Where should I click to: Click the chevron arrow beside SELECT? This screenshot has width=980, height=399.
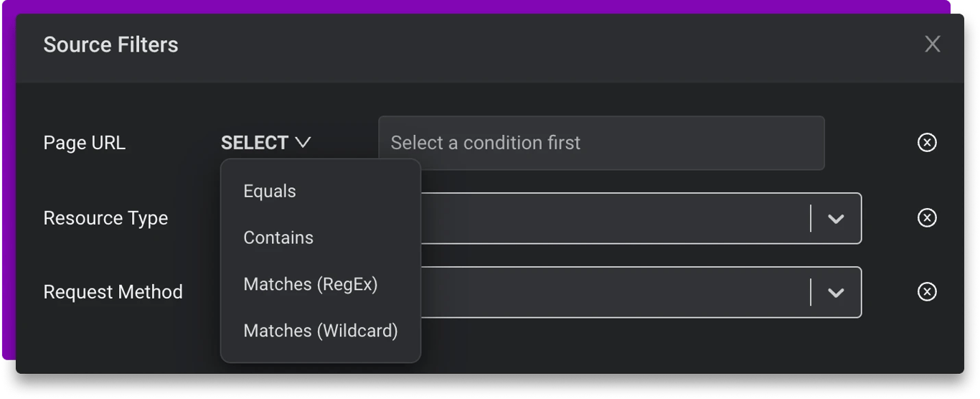point(303,143)
